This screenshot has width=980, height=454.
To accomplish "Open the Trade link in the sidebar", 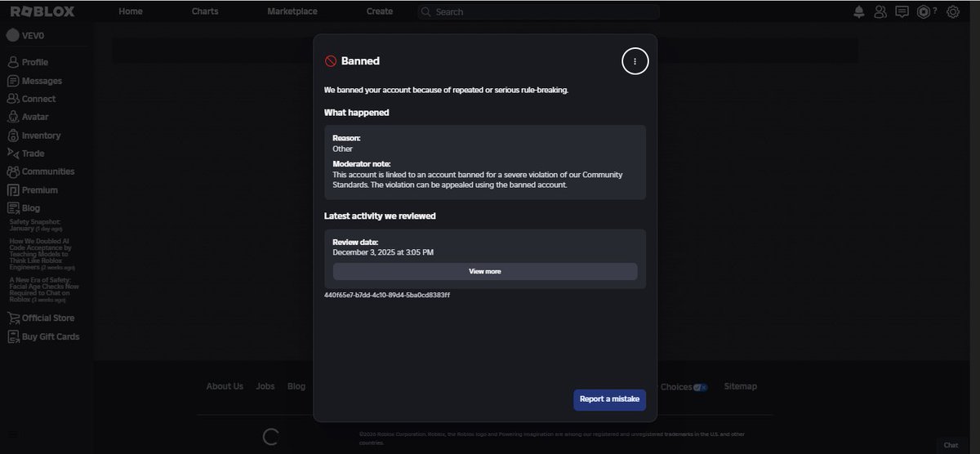I will point(33,154).
